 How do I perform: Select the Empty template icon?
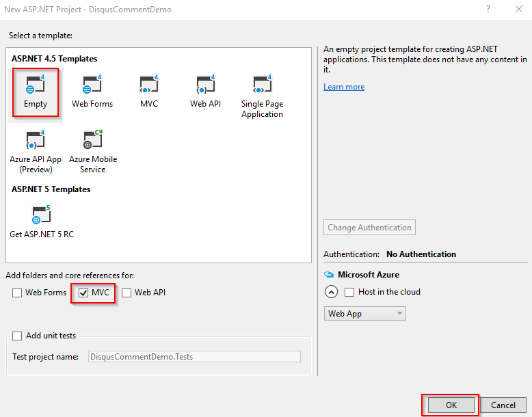[36, 84]
